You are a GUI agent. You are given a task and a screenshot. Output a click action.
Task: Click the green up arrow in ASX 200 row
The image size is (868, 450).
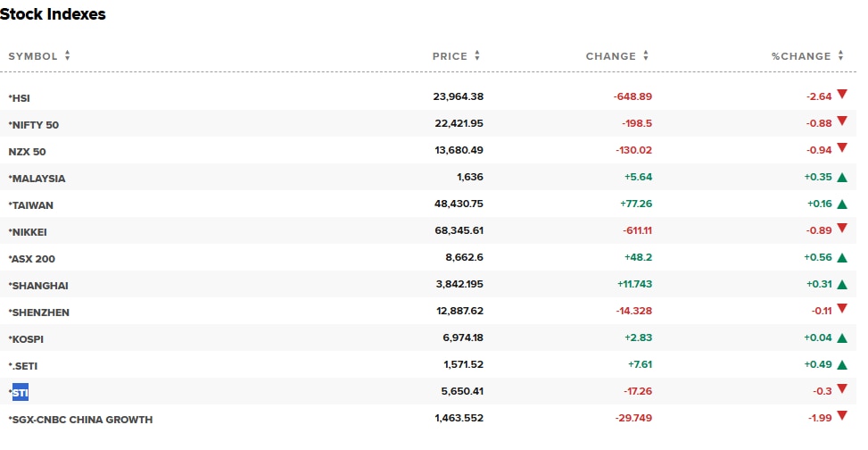tap(842, 258)
